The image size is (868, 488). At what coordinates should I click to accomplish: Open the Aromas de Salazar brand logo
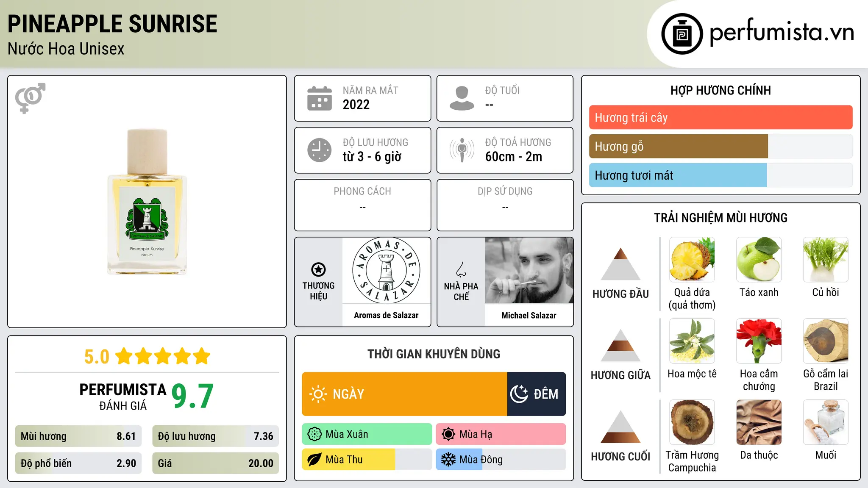(x=386, y=270)
